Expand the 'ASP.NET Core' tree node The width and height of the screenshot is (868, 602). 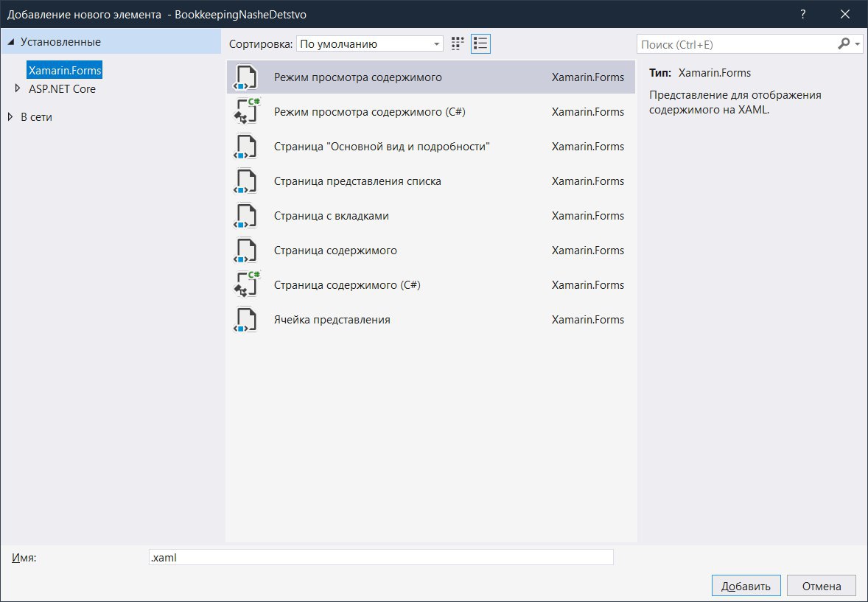point(17,88)
